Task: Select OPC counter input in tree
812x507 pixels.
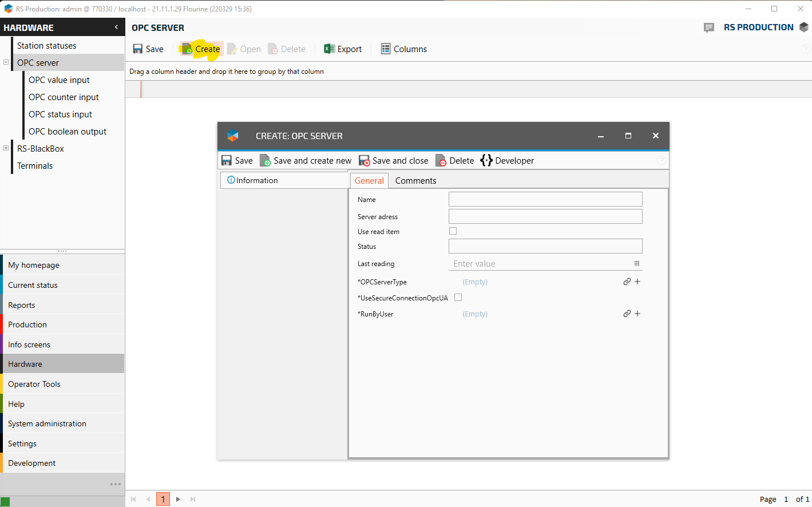Action: click(64, 97)
